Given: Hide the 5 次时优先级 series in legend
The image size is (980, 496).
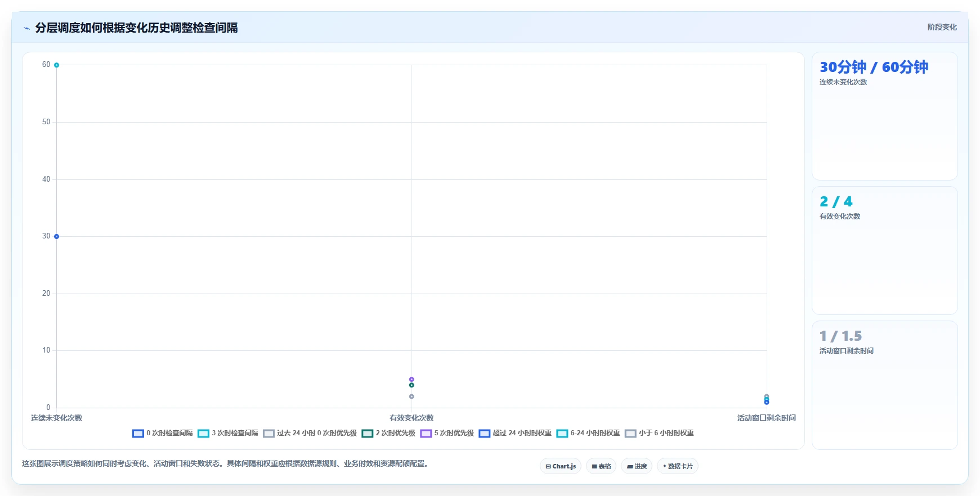Looking at the screenshot, I should click(x=447, y=433).
